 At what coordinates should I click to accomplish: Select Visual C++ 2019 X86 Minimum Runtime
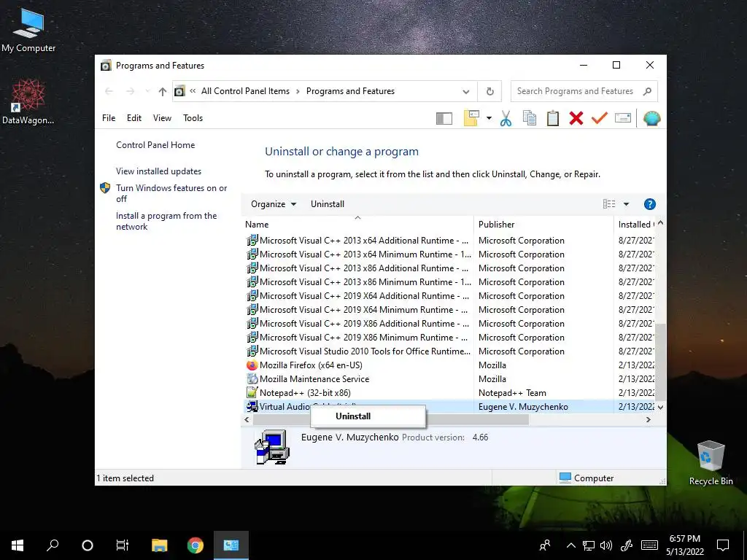point(363,338)
